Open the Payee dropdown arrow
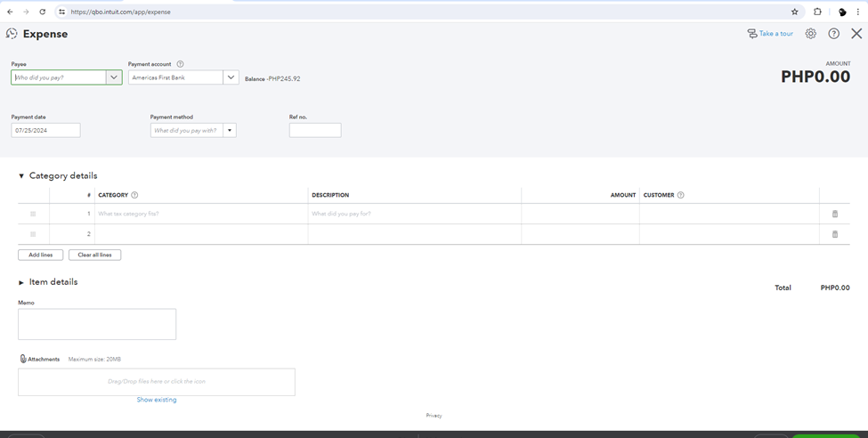This screenshot has width=868, height=438. 114,77
